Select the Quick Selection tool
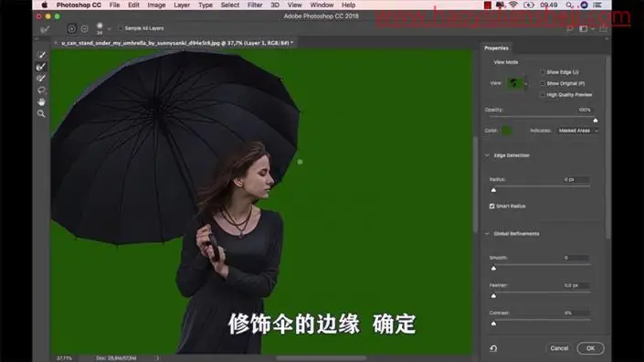This screenshot has height=362, width=644. [x=41, y=55]
